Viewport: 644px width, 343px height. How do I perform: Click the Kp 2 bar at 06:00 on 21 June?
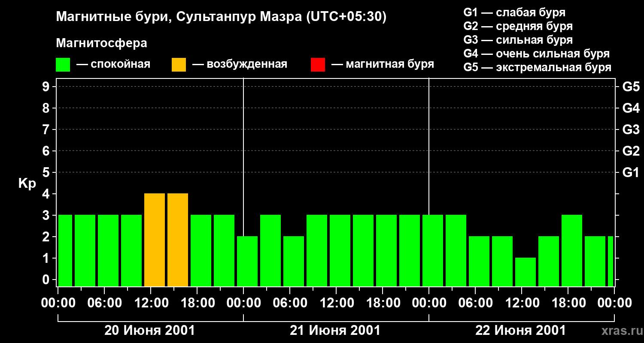[x=294, y=261]
